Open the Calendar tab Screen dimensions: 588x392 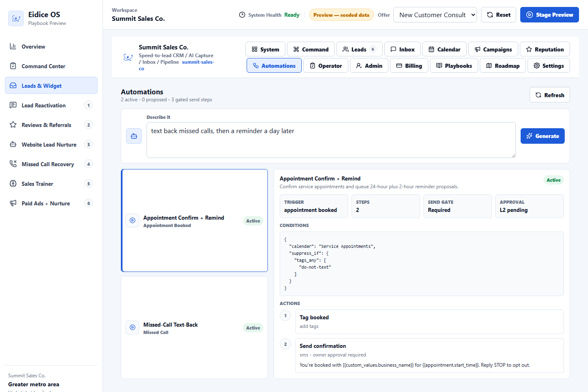444,49
